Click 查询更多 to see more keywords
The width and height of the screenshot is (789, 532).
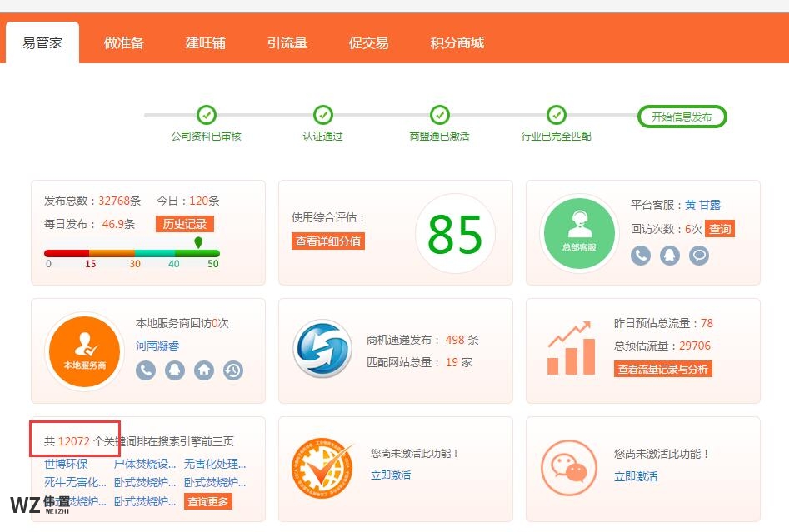tap(207, 502)
